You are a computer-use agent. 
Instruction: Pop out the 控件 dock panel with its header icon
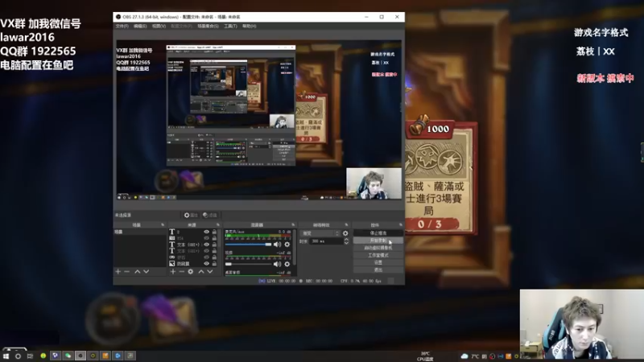pos(400,225)
